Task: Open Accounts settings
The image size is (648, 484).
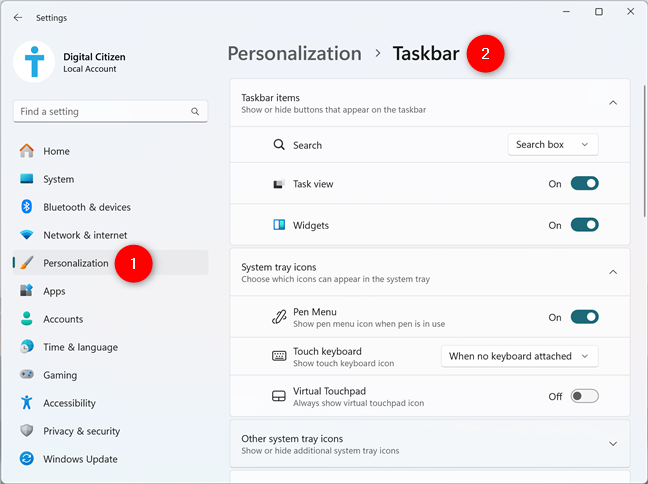Action: coord(110,319)
